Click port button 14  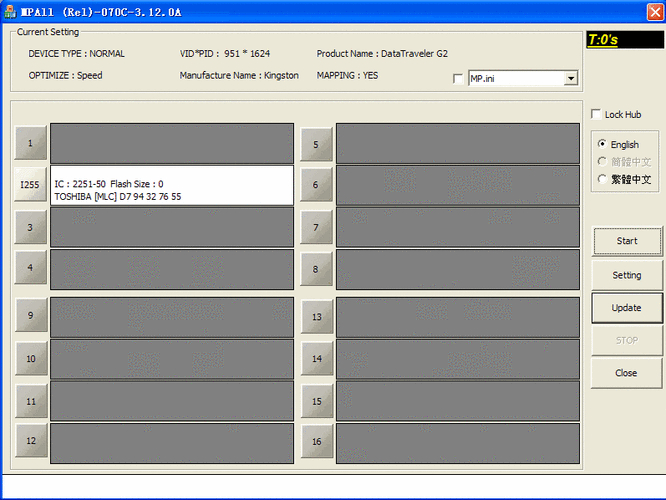click(317, 359)
